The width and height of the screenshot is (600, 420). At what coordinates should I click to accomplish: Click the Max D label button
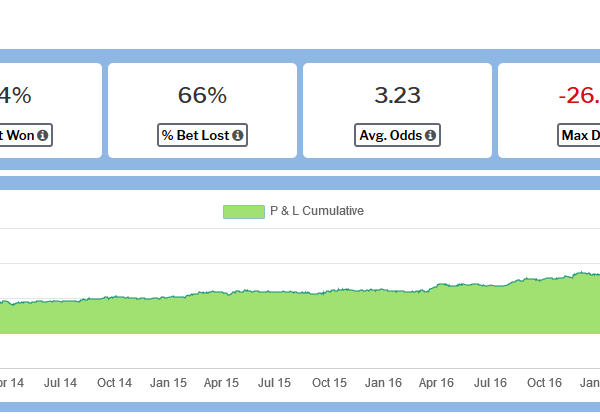click(x=579, y=135)
